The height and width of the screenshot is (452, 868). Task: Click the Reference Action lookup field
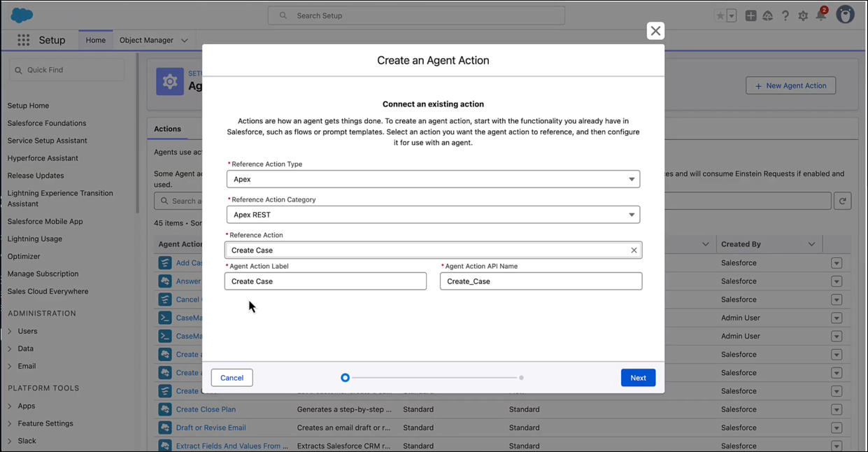[433, 250]
